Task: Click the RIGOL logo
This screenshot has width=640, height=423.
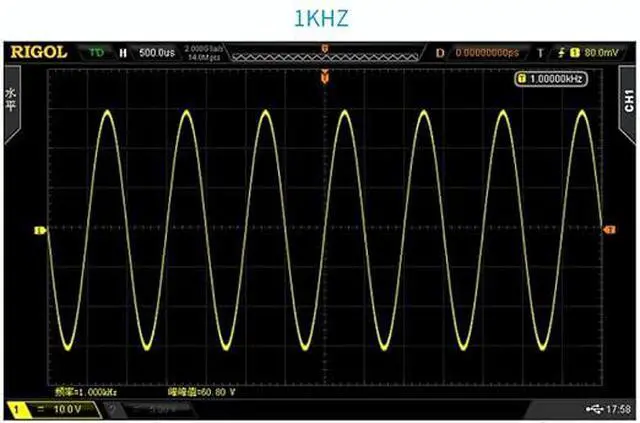Action: (38, 51)
